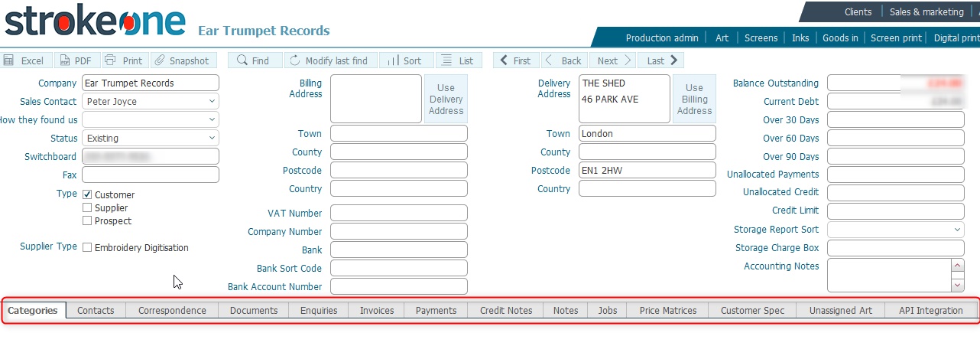Viewport: 980px width, 346px height.
Task: Click into the VAT Number field
Action: tap(398, 213)
